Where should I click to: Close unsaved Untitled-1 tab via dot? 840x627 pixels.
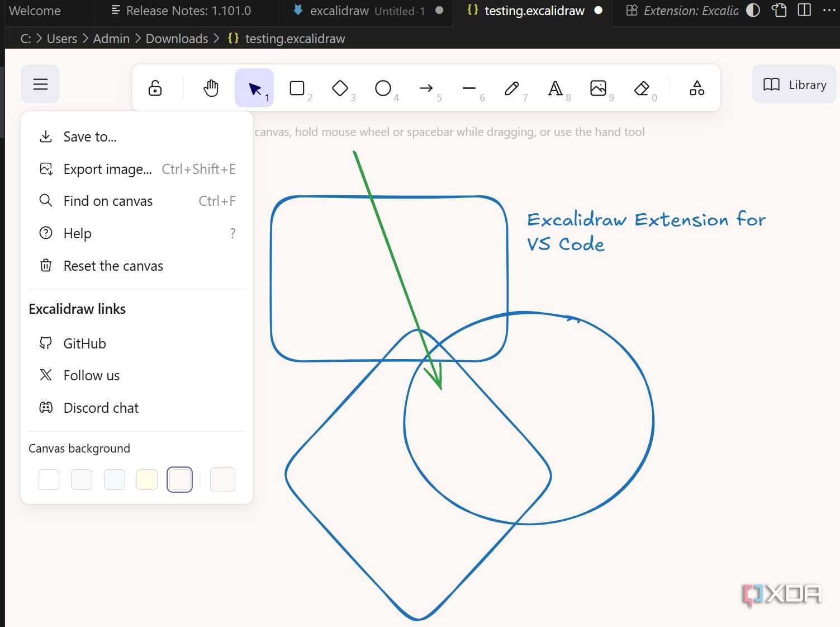439,11
